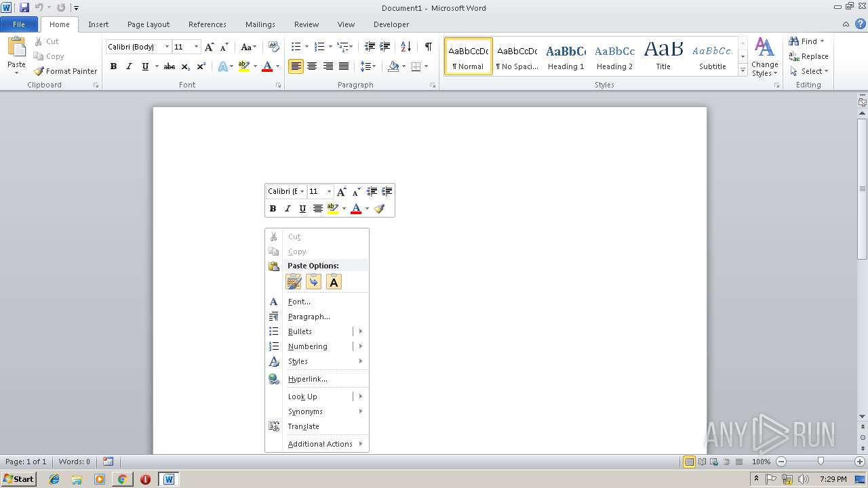Click the Shrink Font icon in the ribbon
This screenshot has width=868, height=488.
click(x=224, y=47)
